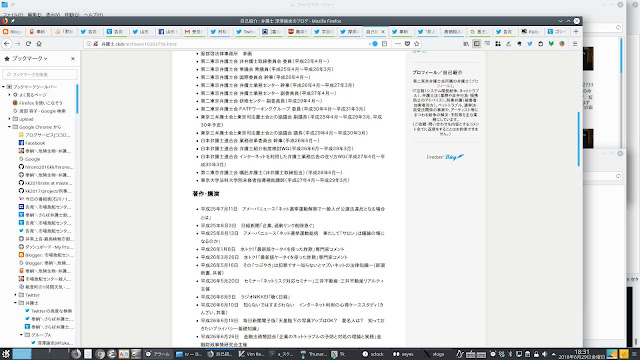Click the four-squares extension icon
Screen dimensions: 640x360
click(x=498, y=44)
